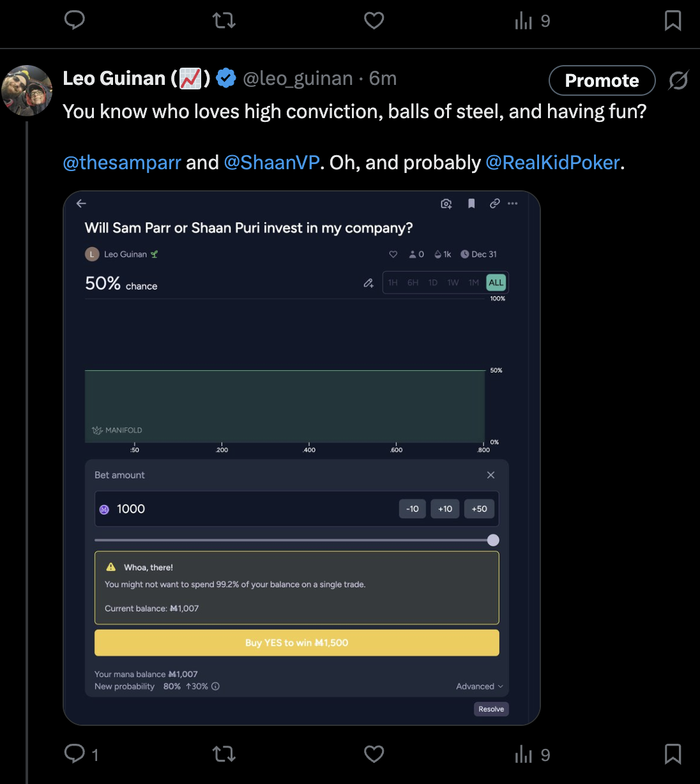Click the Promote button
The image size is (700, 784).
602,80
